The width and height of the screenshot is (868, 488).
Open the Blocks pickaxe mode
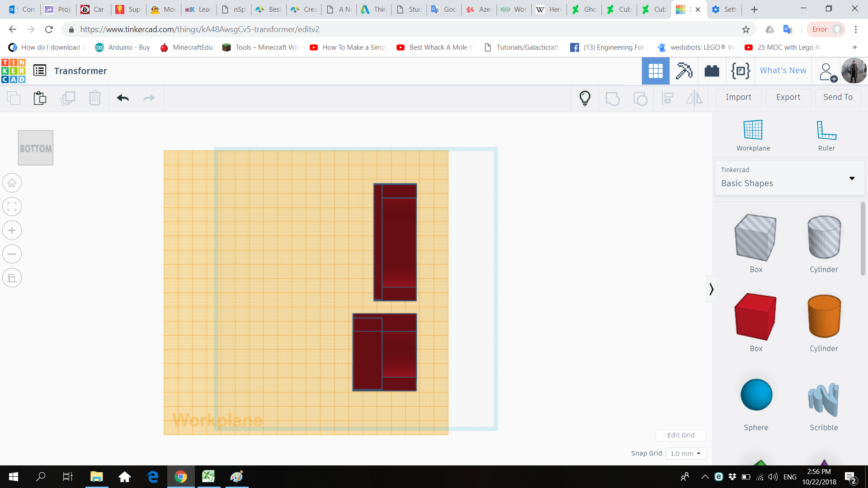pos(684,71)
